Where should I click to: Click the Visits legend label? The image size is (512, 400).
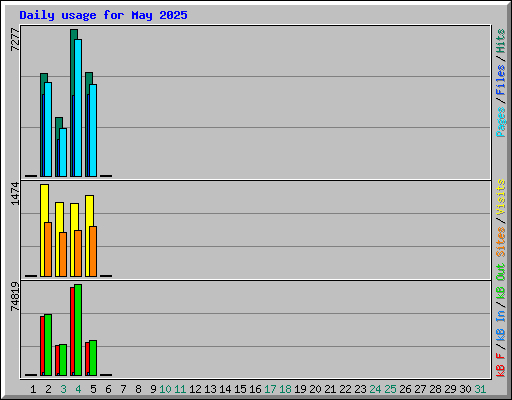tap(500, 197)
